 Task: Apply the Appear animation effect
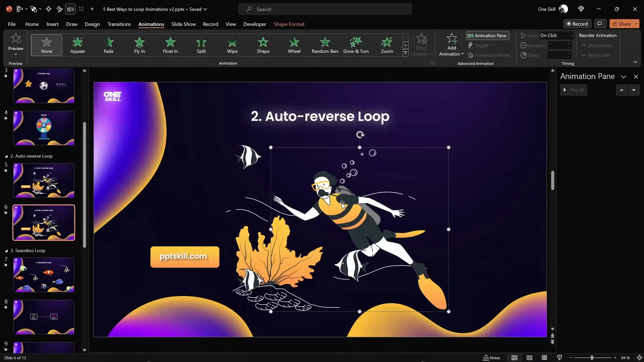[77, 45]
